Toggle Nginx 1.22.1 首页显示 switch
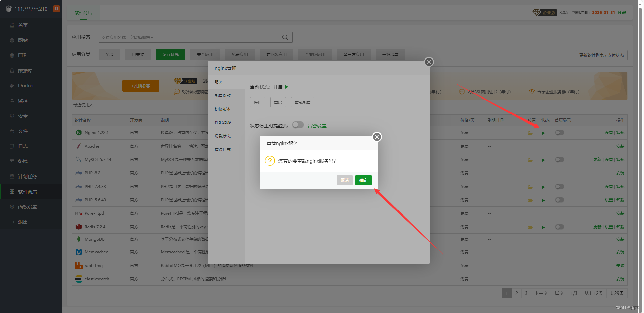Screen dimensions: 644x313 560,133
